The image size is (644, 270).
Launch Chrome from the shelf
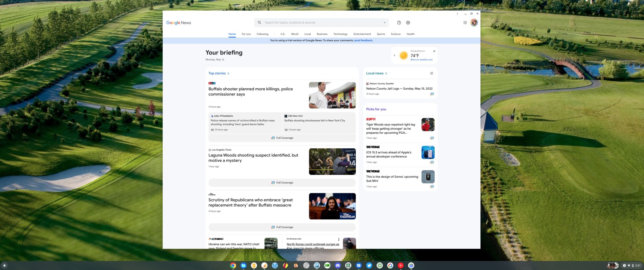click(x=233, y=265)
